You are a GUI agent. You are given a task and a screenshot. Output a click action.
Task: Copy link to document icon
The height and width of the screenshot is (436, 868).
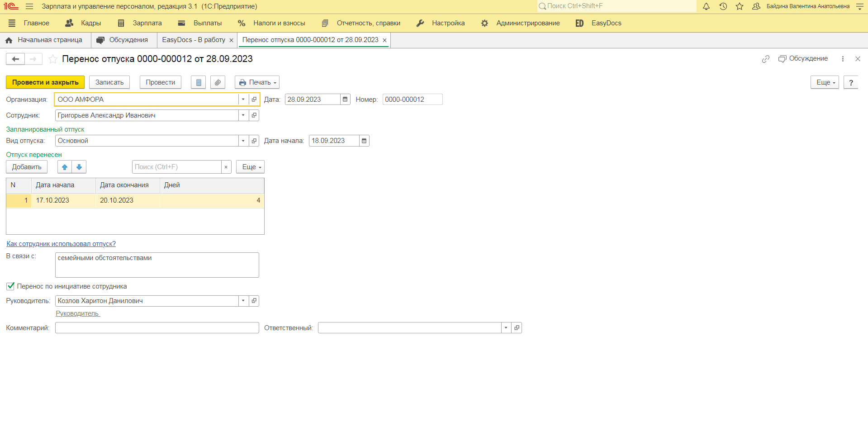(765, 59)
